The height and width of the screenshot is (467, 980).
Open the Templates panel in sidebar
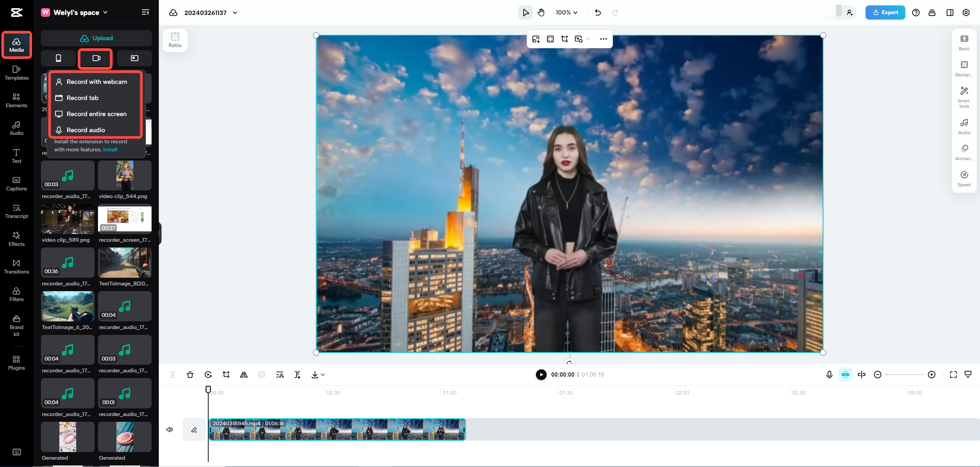pyautogui.click(x=16, y=73)
